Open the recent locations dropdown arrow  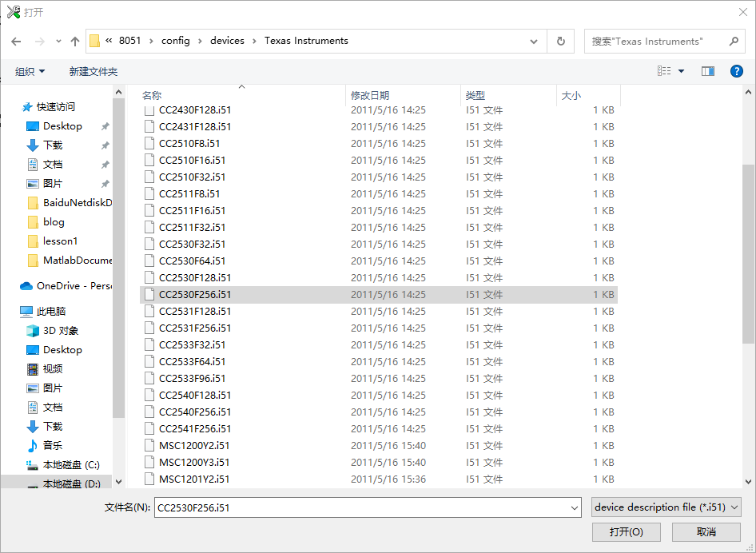pyautogui.click(x=58, y=42)
